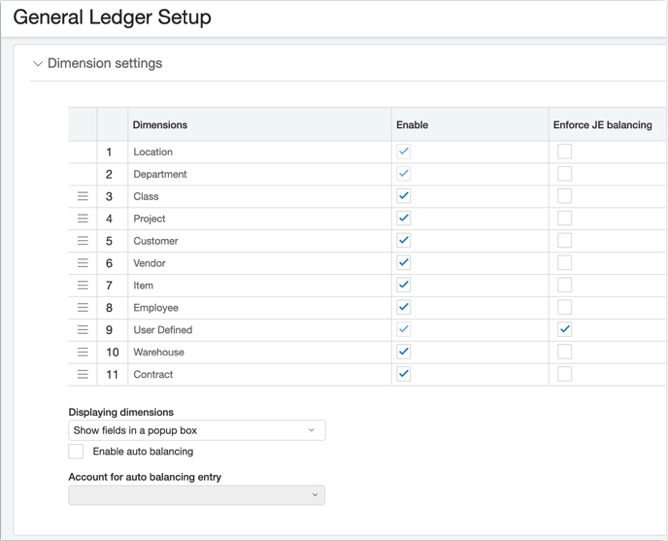Check Enforce JE balancing for Location
Screen dimensions: 668x541
[565, 152]
